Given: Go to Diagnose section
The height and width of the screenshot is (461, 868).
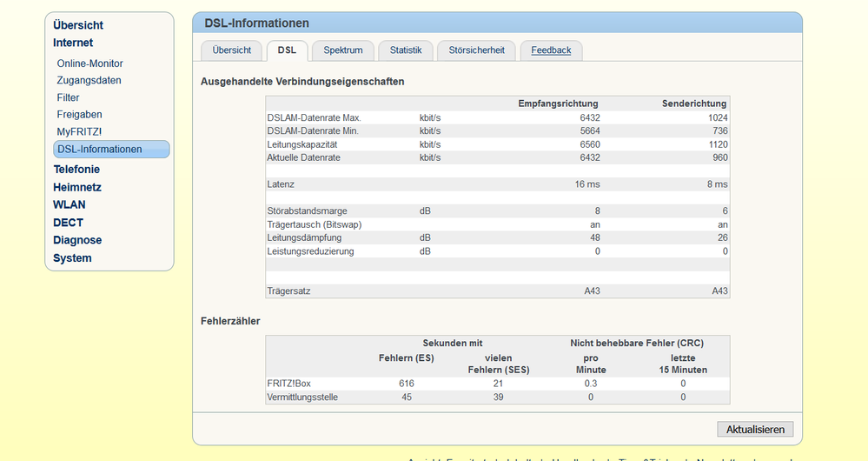Looking at the screenshot, I should pos(77,240).
